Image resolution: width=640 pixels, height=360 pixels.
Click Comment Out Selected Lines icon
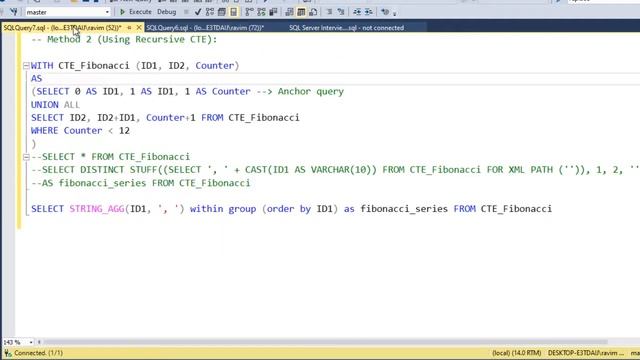click(x=329, y=12)
